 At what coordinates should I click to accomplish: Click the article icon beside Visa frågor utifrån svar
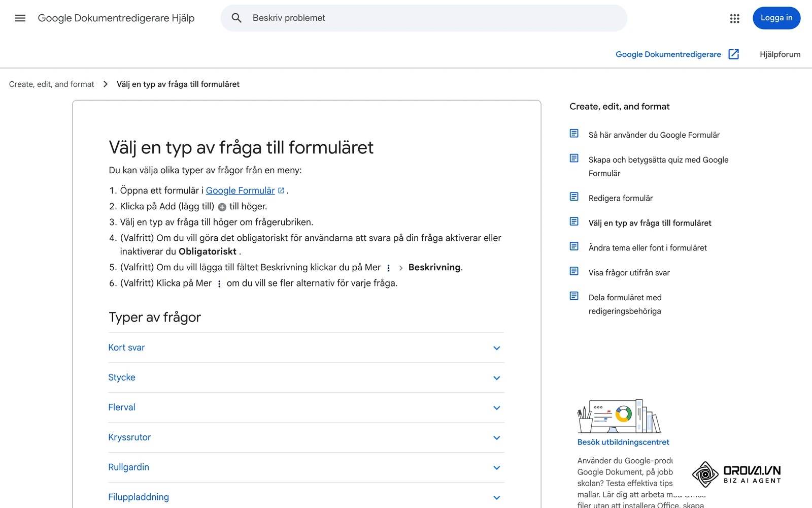[x=574, y=271]
